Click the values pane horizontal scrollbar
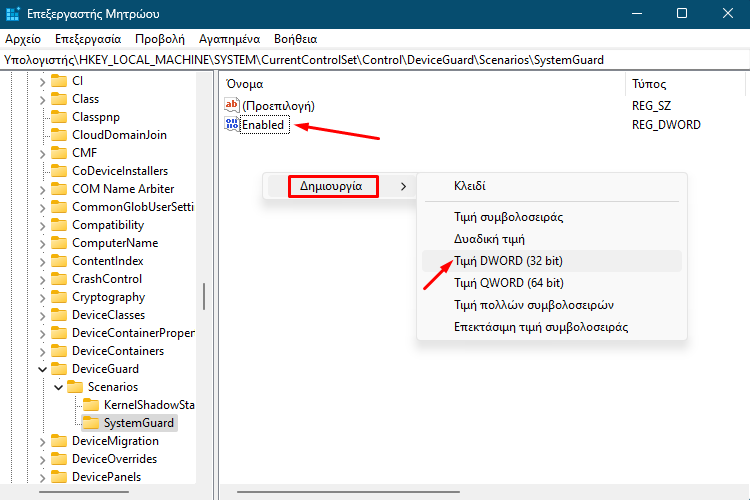 click(x=349, y=492)
